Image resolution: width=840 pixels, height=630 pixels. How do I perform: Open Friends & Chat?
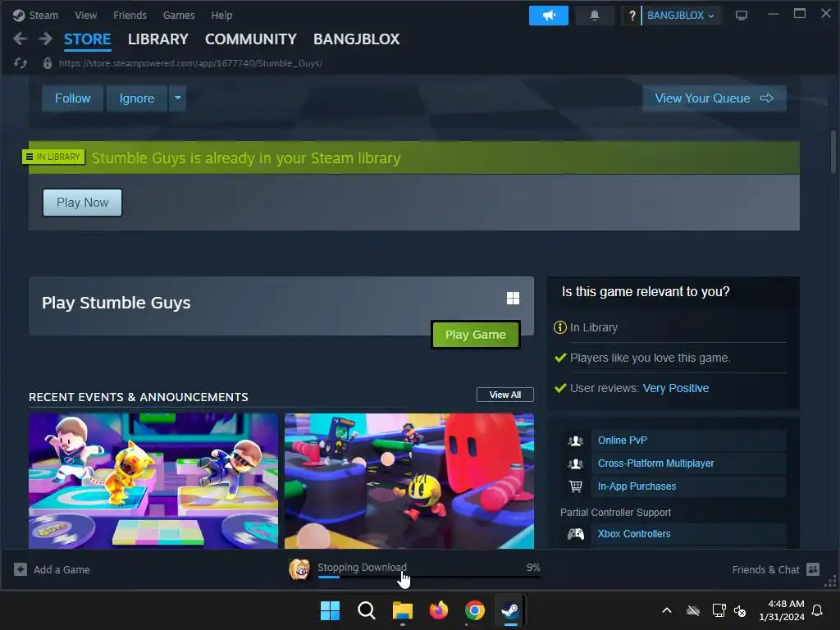[x=776, y=569]
